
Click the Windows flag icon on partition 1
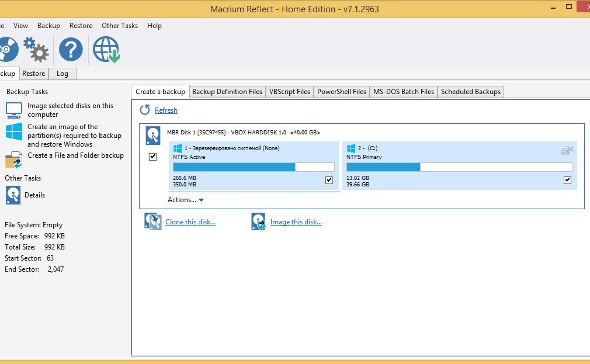177,148
